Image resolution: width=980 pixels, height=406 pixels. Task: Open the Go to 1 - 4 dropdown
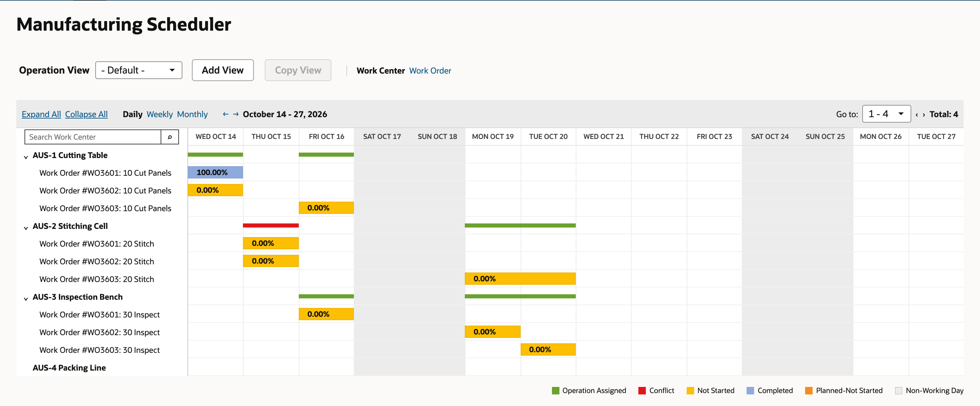tap(886, 114)
